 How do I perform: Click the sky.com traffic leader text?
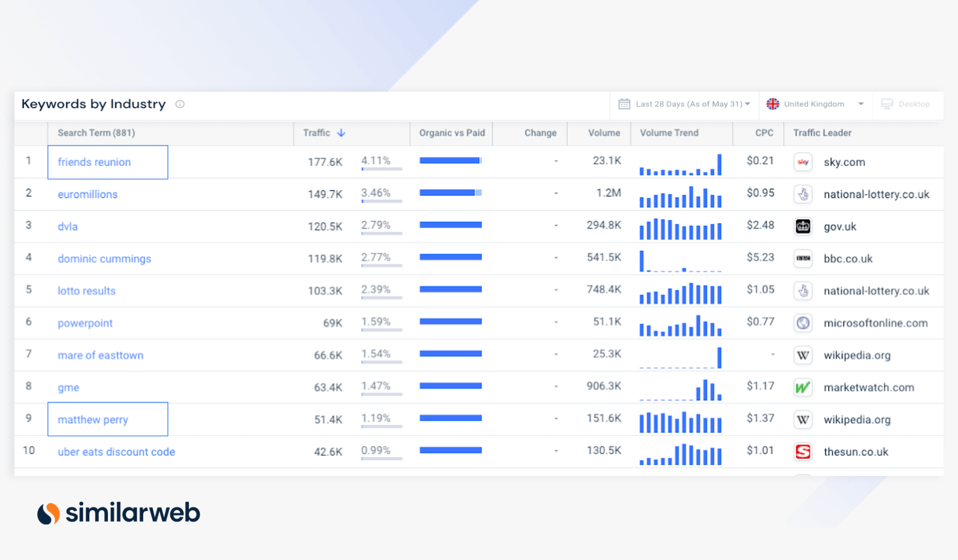tap(844, 162)
